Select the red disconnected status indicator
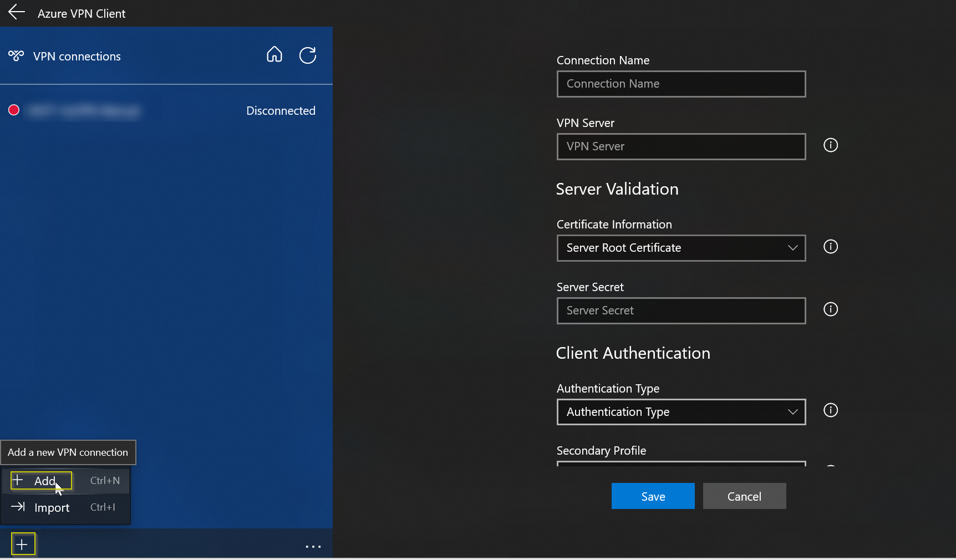This screenshot has width=956, height=560. pos(14,110)
